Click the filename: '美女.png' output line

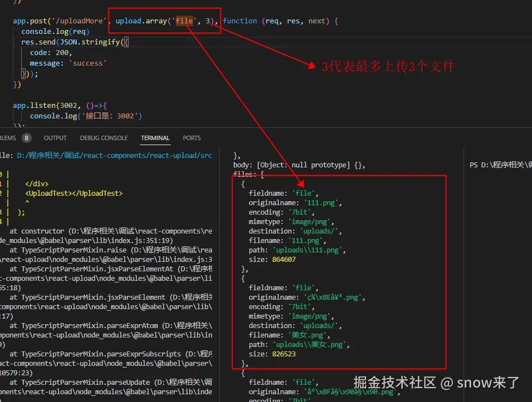[x=289, y=335]
